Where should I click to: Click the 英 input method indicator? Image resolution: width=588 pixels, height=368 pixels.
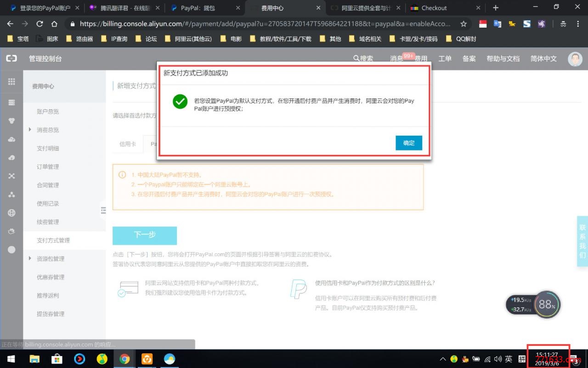click(x=509, y=359)
